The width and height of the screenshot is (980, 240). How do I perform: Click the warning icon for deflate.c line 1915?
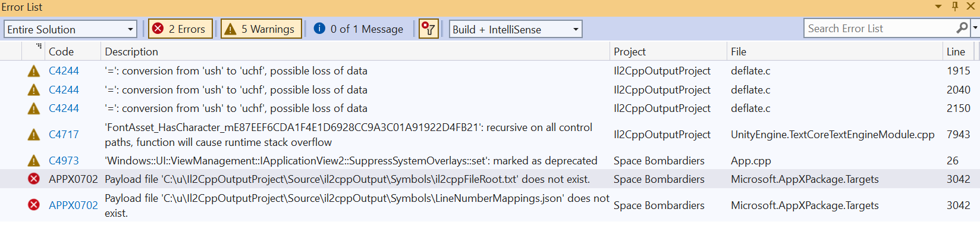34,71
